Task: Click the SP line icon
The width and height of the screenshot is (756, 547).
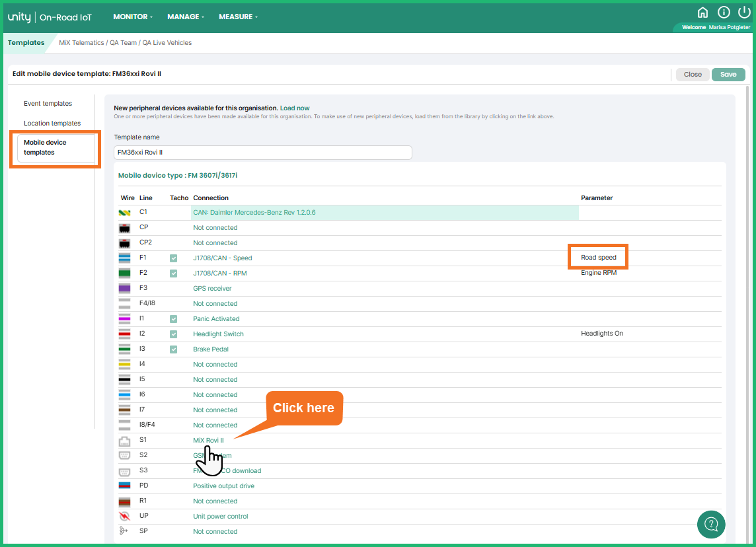Action: [124, 531]
